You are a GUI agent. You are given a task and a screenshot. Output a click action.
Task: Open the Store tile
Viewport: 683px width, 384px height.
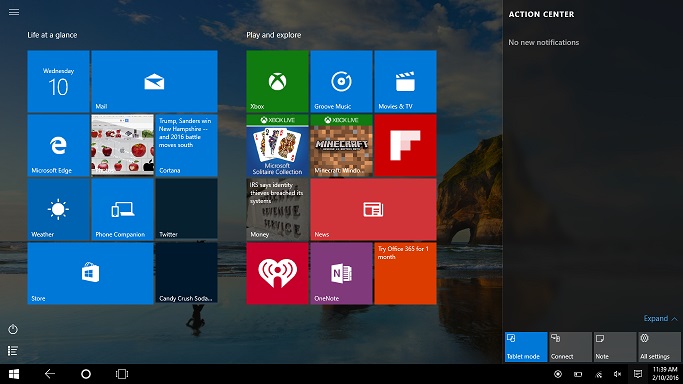pos(90,273)
